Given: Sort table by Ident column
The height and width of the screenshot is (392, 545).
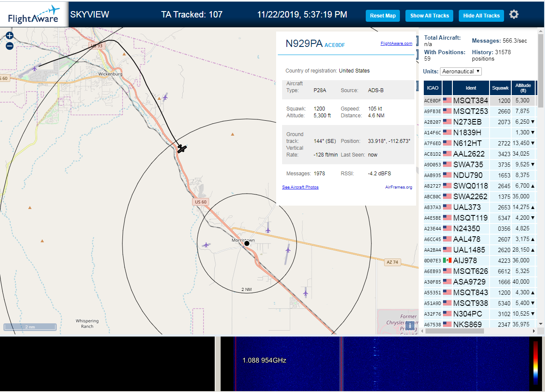Looking at the screenshot, I should coord(471,88).
